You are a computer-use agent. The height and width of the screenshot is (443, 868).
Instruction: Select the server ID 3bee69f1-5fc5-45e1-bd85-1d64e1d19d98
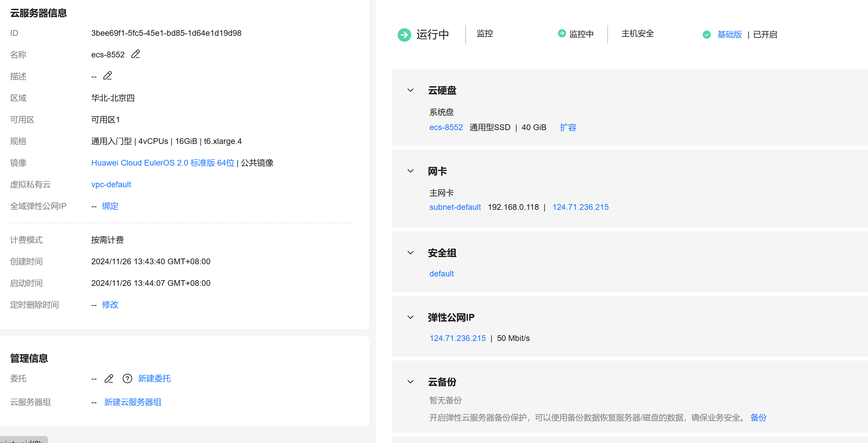tap(166, 33)
